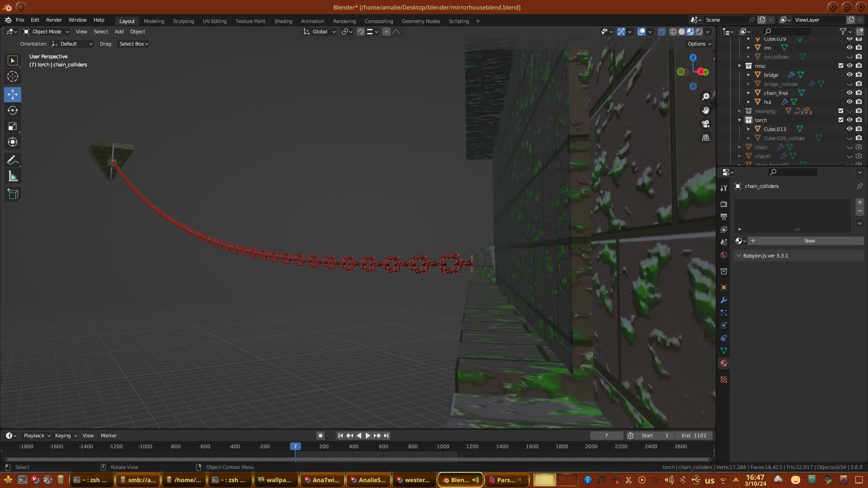Toggle camera view button in viewport
This screenshot has height=488, width=868.
coord(706,124)
